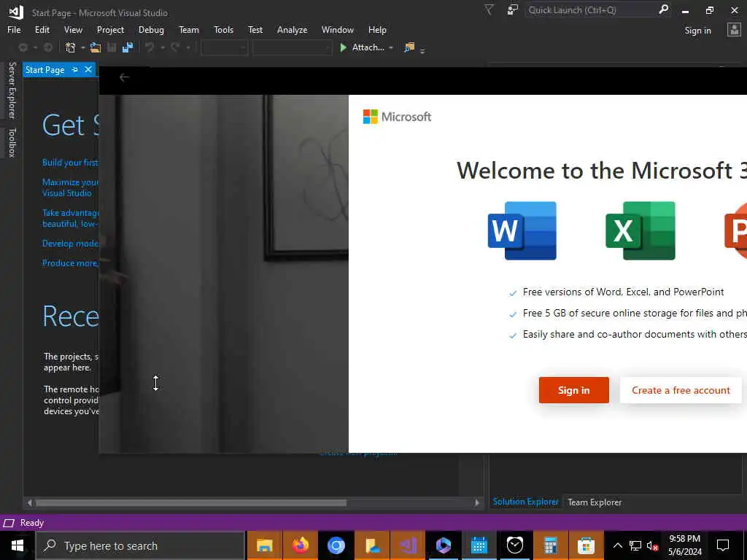Click the Quick Launch search magnifier icon
The width and height of the screenshot is (747, 560).
663,9
